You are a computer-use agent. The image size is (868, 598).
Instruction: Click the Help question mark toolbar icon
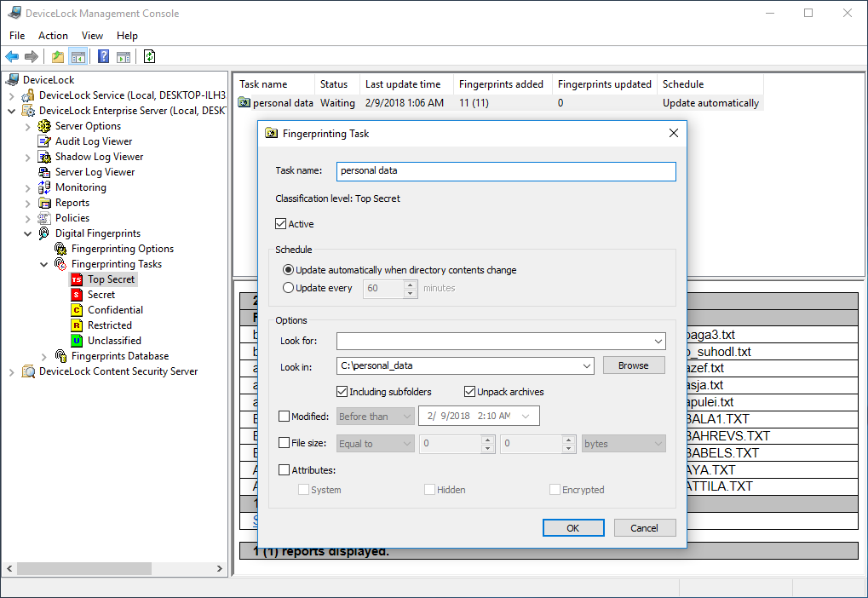(103, 57)
